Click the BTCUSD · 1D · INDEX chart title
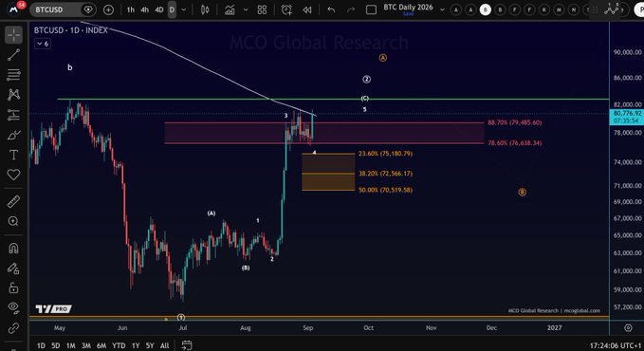Image resolution: width=644 pixels, height=351 pixels. coord(70,30)
